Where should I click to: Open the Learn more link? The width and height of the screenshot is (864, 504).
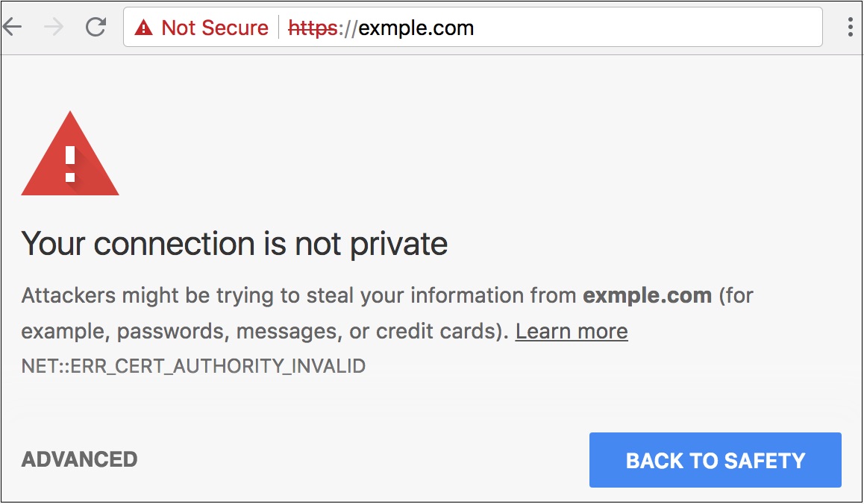572,331
